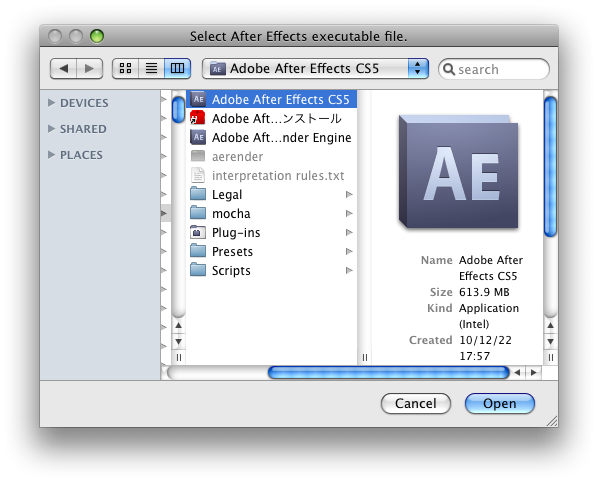Click the search field
Viewport: 598px width, 482px height.
(x=494, y=69)
